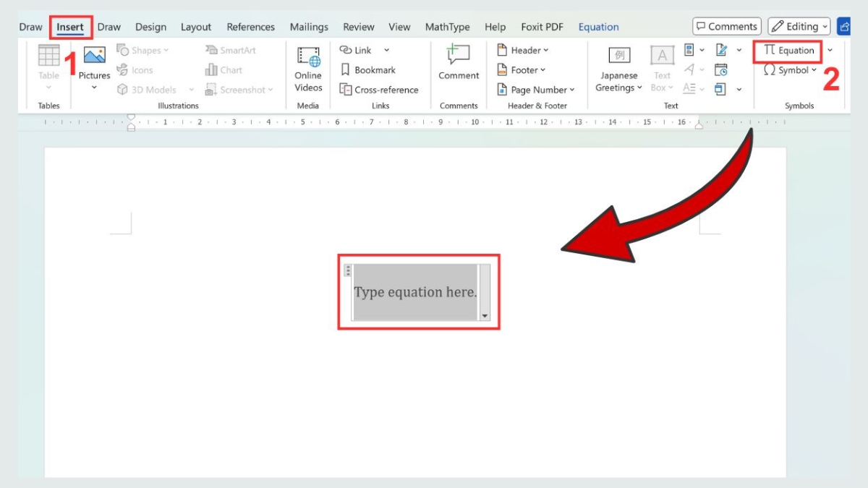Click the Symbol omega icon
The height and width of the screenshot is (488, 868).
(x=770, y=70)
